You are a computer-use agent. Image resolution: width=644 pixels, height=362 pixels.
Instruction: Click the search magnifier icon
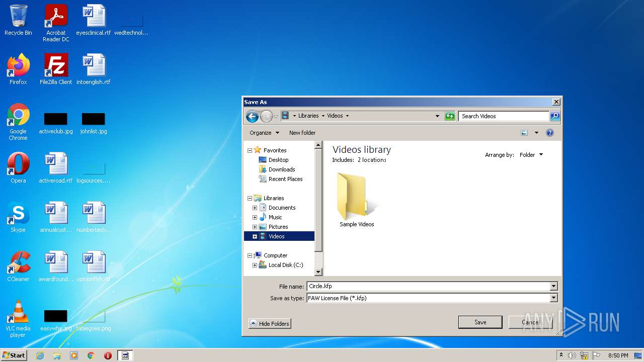[x=554, y=116]
